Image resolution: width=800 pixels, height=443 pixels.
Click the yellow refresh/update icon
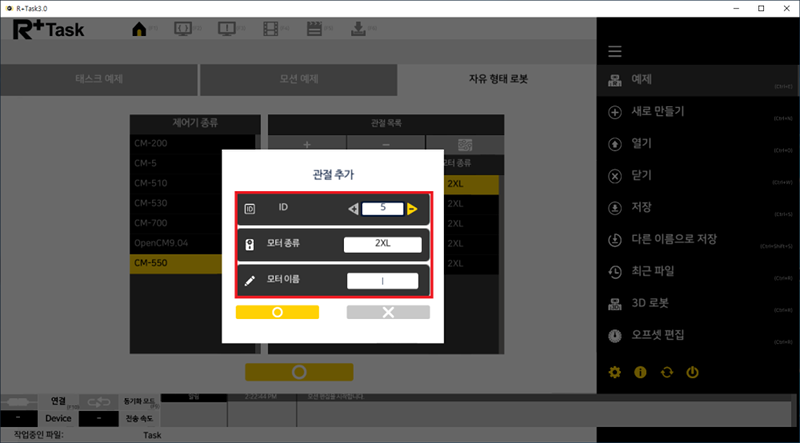tap(666, 372)
